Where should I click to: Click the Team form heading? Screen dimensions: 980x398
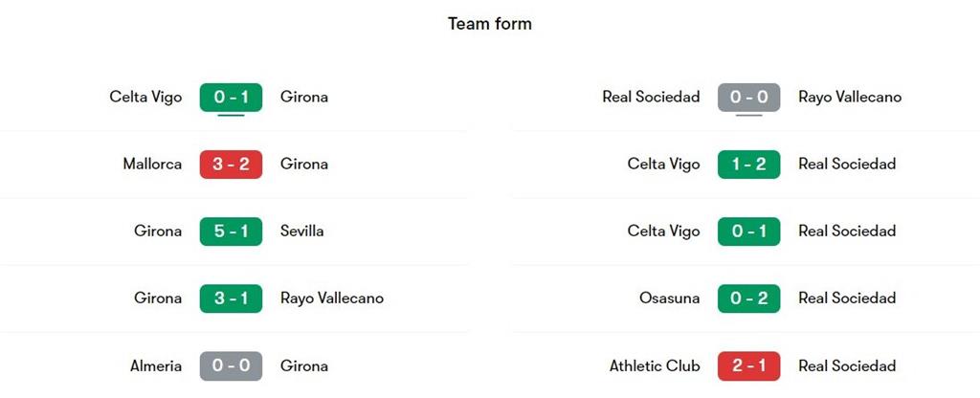click(x=489, y=24)
